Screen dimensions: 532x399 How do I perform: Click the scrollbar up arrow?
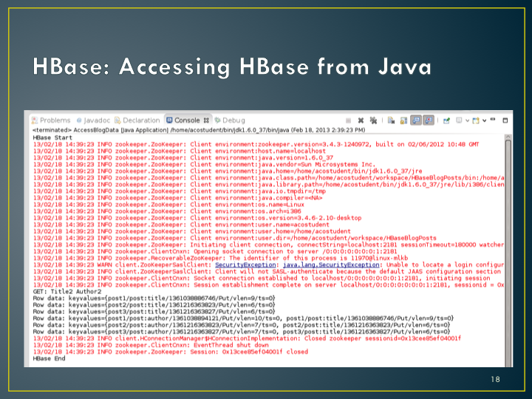point(508,137)
